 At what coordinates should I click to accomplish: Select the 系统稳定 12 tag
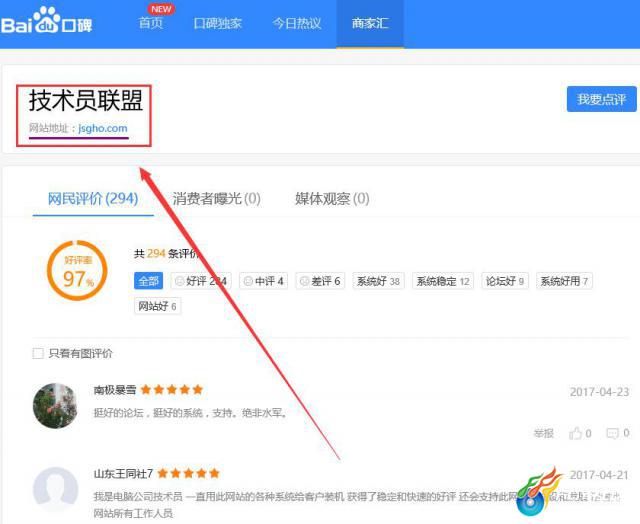coord(443,281)
